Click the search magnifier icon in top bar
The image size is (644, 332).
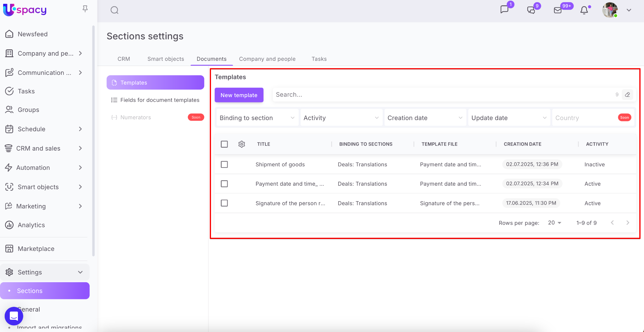114,10
